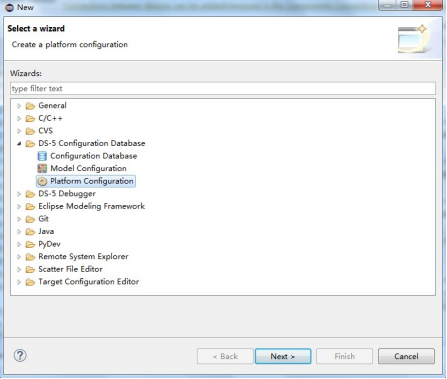Click the CVS folder icon
Image resolution: width=447 pixels, height=379 pixels.
tap(30, 131)
